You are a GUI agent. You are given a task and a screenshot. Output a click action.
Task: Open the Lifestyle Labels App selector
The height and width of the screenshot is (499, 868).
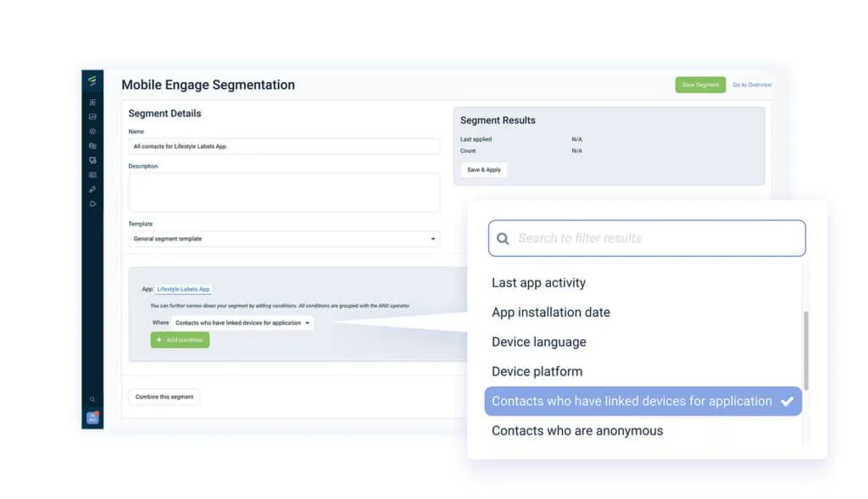click(183, 290)
